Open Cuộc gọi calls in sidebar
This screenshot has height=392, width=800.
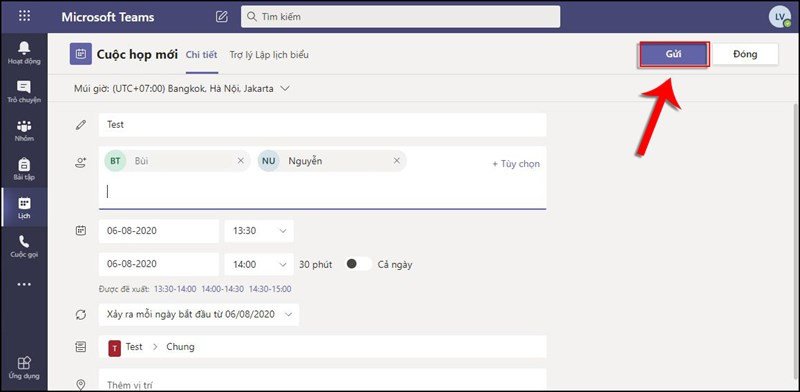pos(24,247)
